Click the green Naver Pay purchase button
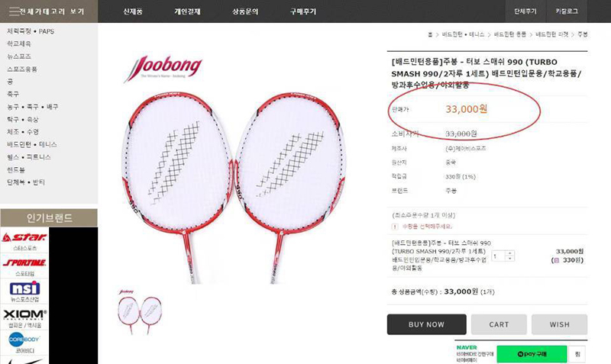 tap(532, 354)
